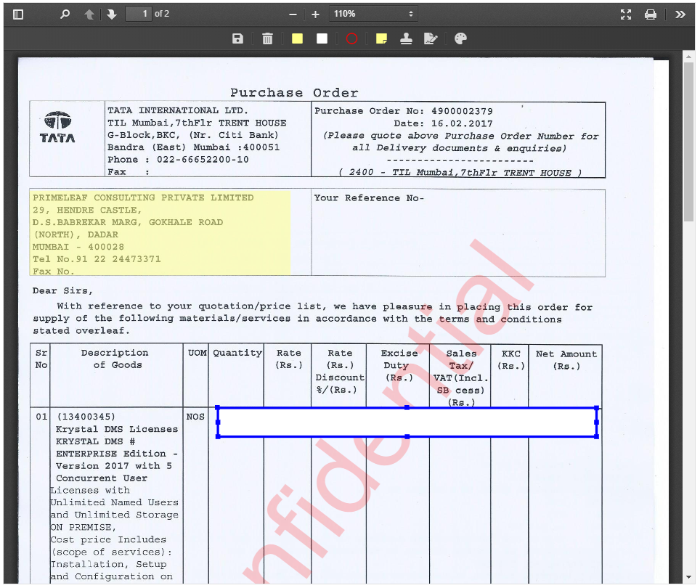Image resolution: width=700 pixels, height=588 pixels.
Task: Click 'Dear Sirs,' text
Action: pyautogui.click(x=62, y=290)
